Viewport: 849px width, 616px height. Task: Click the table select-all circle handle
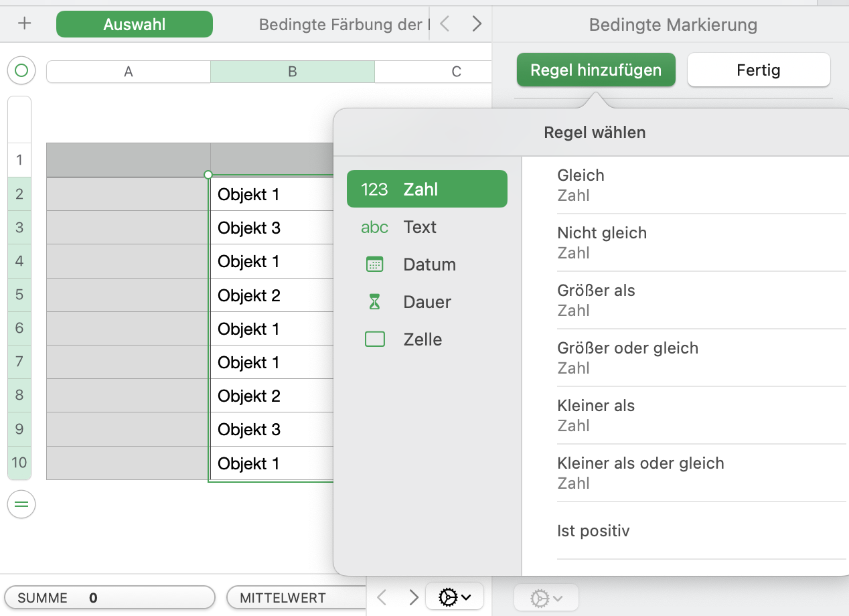[x=21, y=70]
